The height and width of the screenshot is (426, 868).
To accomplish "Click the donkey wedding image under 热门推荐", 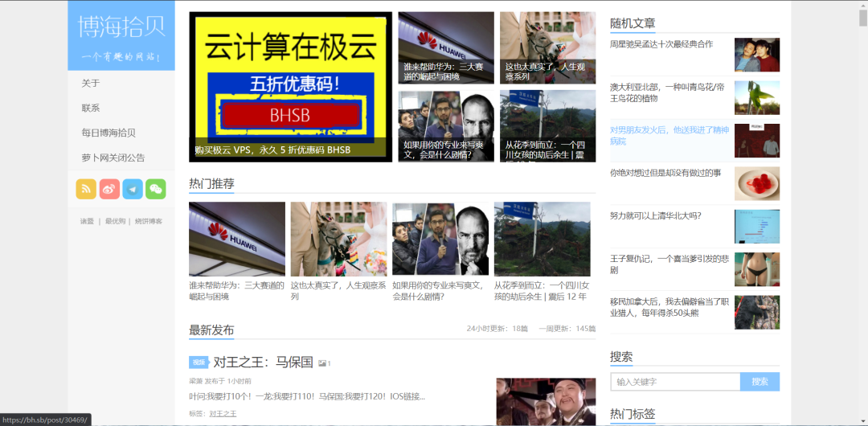I will (x=339, y=239).
